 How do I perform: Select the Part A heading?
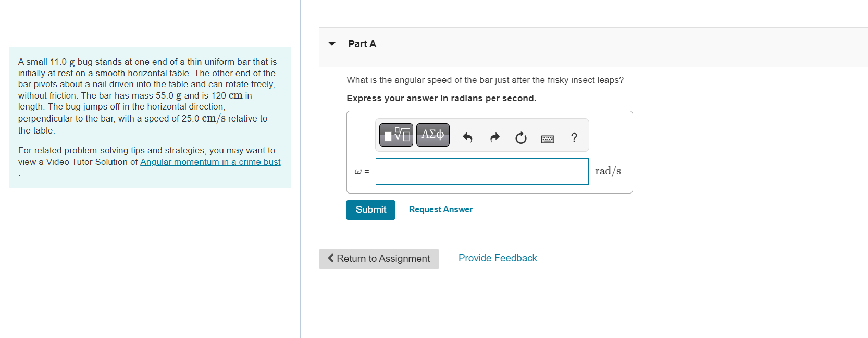click(362, 44)
